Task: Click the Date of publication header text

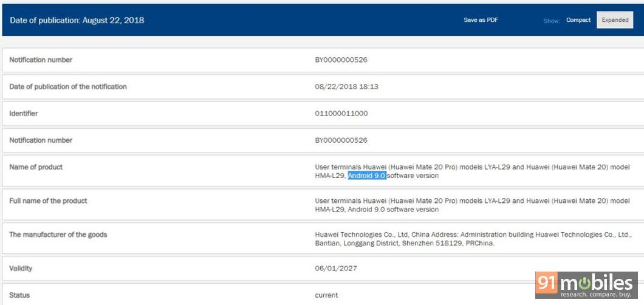Action: point(77,20)
